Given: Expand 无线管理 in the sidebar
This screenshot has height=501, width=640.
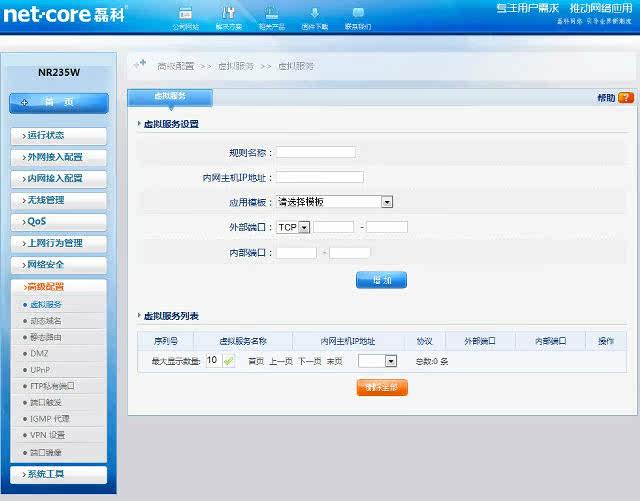Looking at the screenshot, I should [58, 200].
